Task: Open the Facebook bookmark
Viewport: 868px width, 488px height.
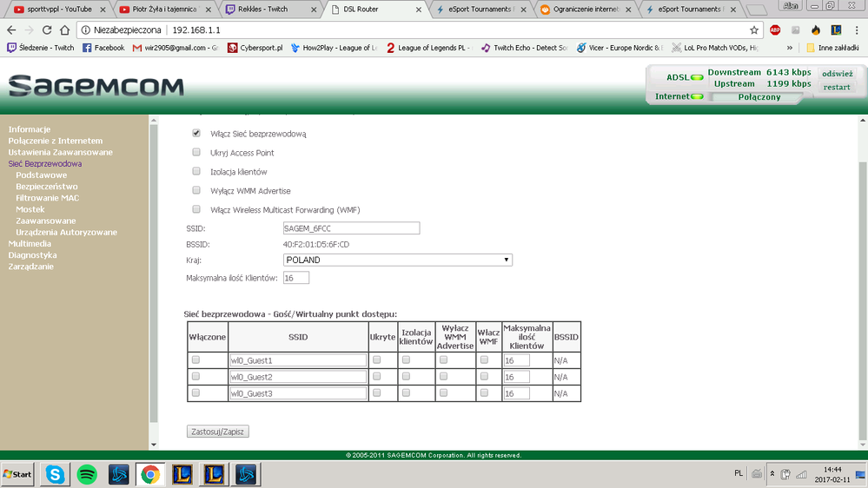Action: 103,48
